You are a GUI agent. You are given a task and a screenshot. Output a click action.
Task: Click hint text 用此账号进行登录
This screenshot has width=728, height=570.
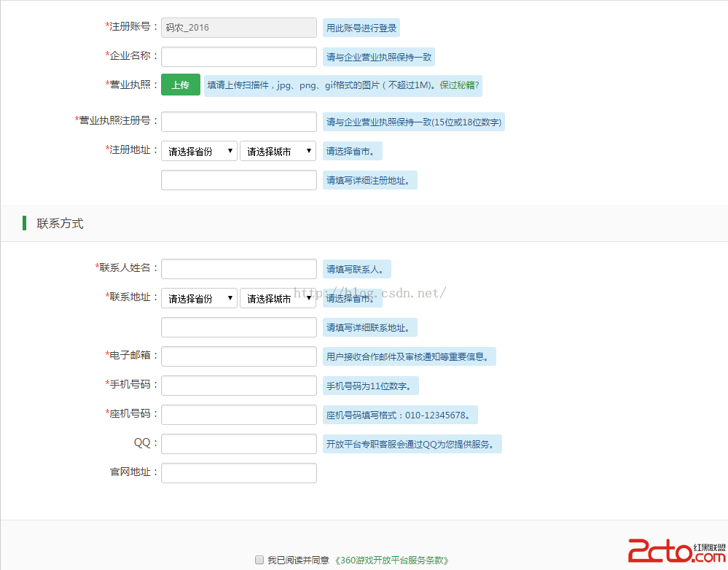click(361, 28)
